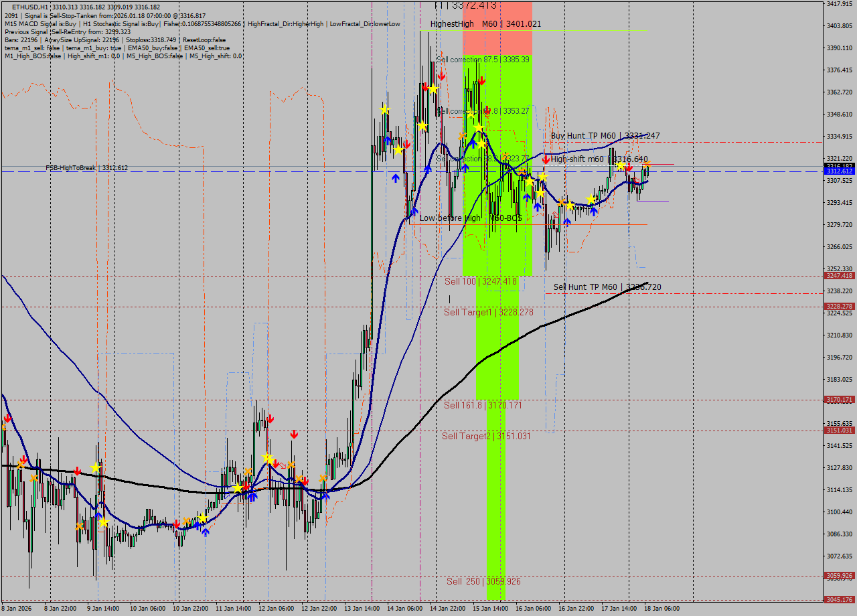Click the 13 Jan 14:00 time axis label
The image size is (857, 616).
click(362, 609)
